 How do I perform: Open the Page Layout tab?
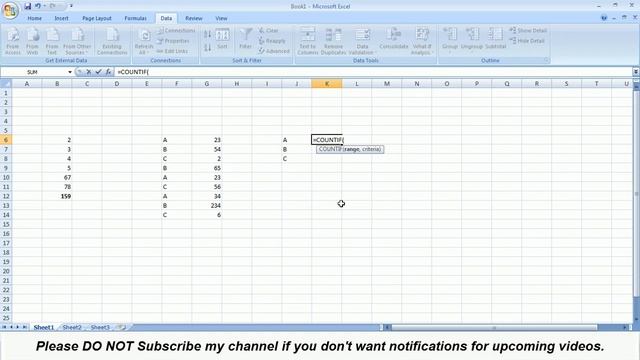pyautogui.click(x=97, y=18)
